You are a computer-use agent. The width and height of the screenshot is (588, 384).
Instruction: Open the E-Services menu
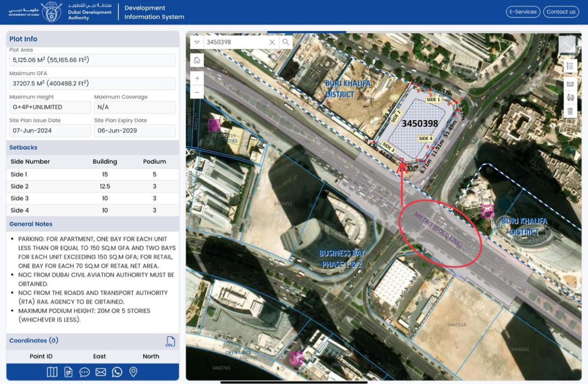click(x=523, y=12)
